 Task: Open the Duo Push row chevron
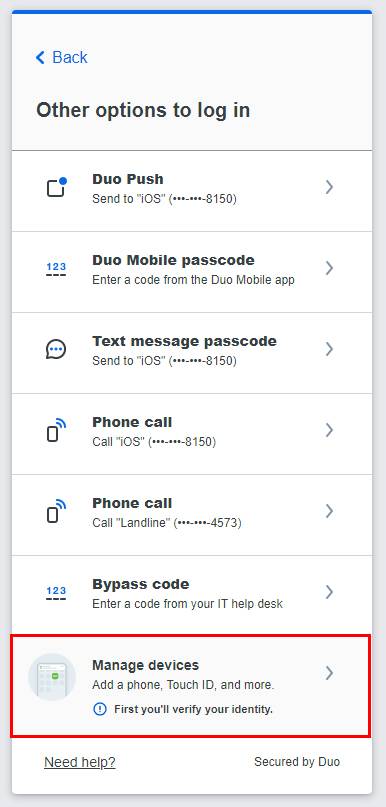pos(329,187)
